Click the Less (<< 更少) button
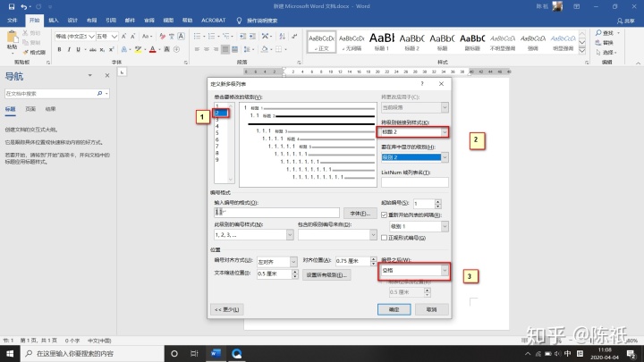The width and height of the screenshot is (644, 362). pyautogui.click(x=226, y=309)
